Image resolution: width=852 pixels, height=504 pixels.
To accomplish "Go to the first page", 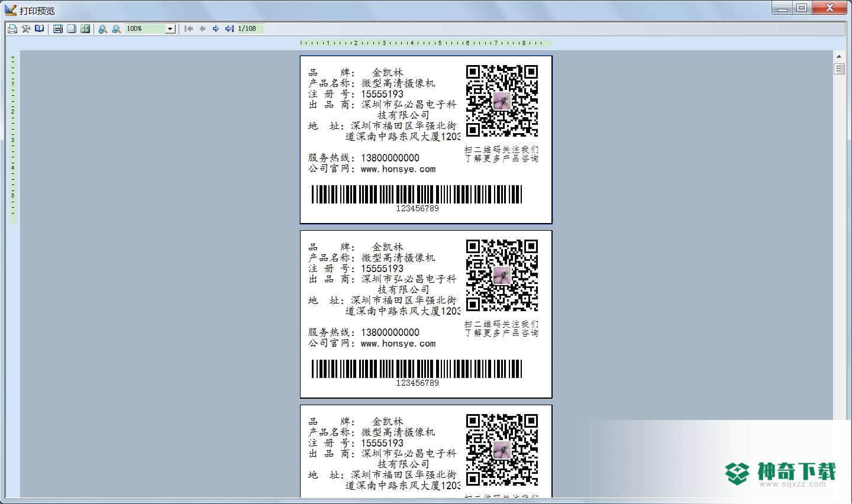I will (189, 28).
